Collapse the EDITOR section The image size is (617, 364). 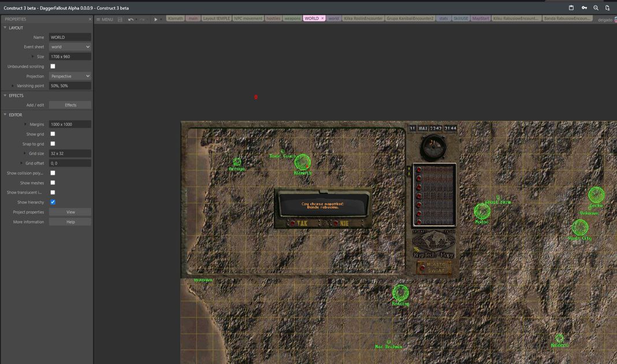[x=5, y=114]
